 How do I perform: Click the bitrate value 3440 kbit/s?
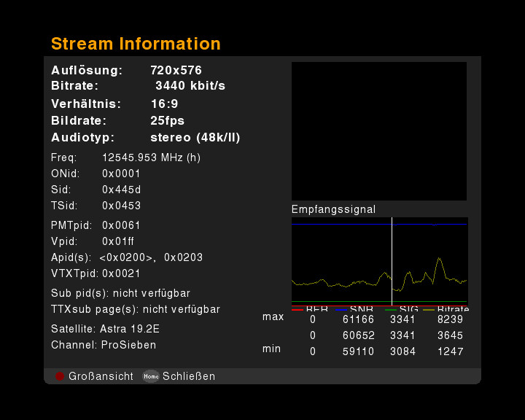tap(190, 86)
